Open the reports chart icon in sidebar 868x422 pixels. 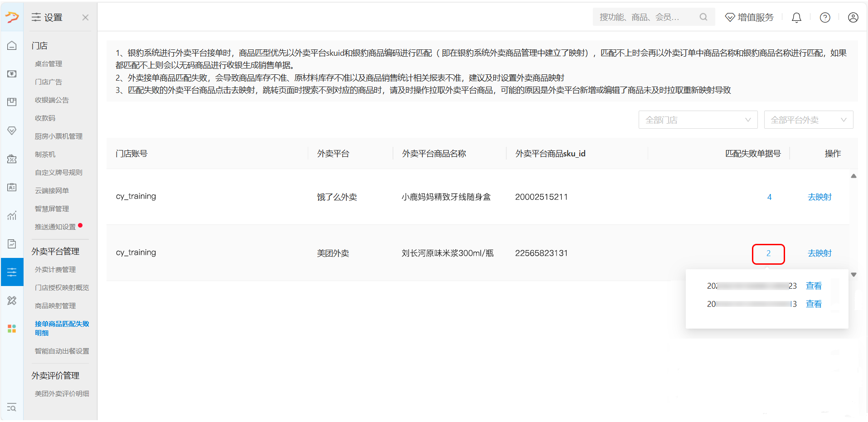click(x=12, y=215)
